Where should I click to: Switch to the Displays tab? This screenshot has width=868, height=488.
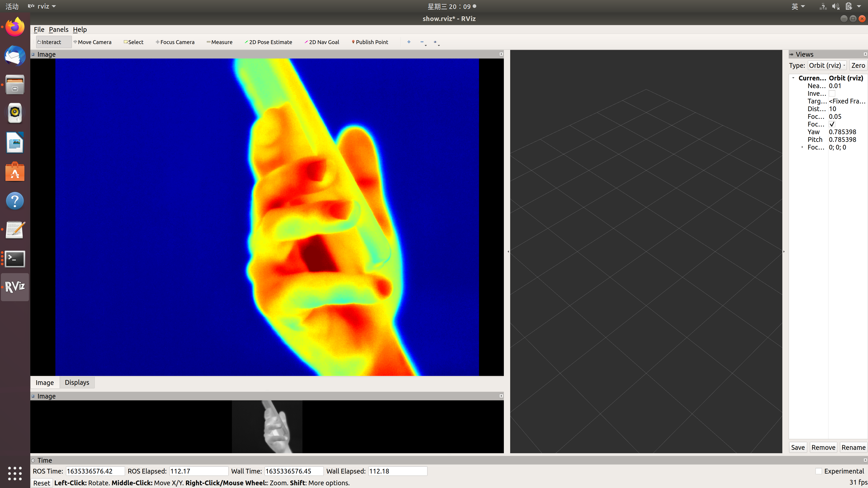[77, 382]
